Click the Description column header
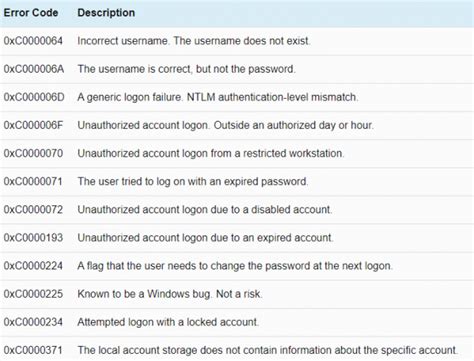The image size is (474, 361). [106, 13]
